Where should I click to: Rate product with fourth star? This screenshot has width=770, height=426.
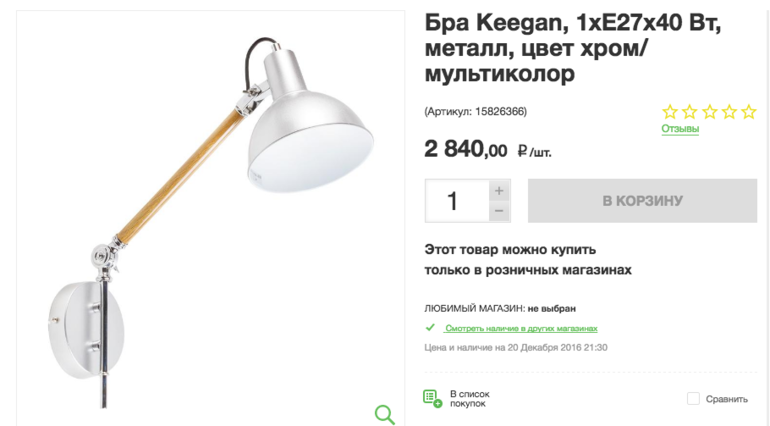728,112
